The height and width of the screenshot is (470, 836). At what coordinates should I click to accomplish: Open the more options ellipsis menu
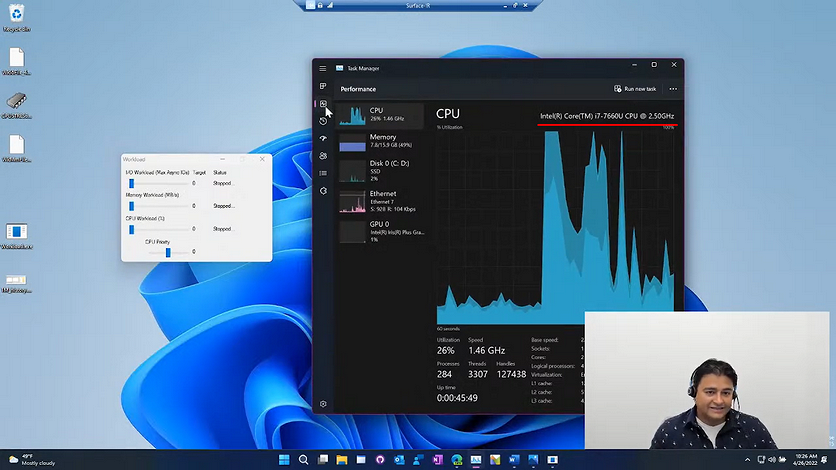pyautogui.click(x=673, y=89)
